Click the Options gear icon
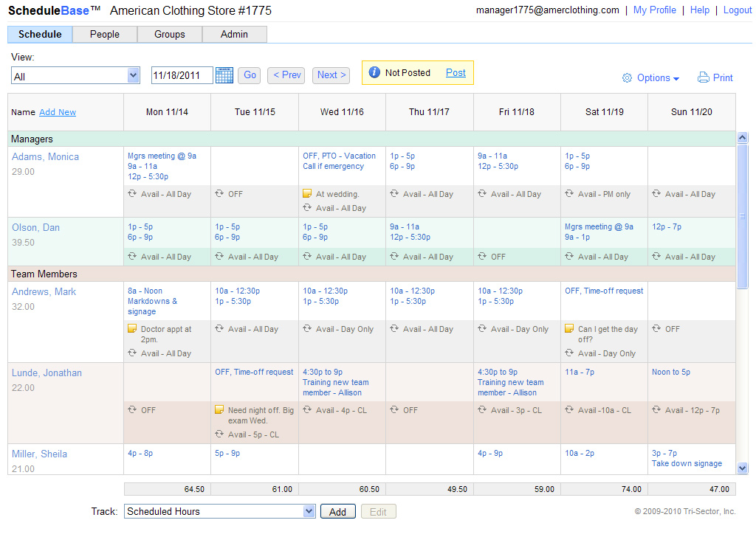This screenshot has width=756, height=537. pos(627,78)
